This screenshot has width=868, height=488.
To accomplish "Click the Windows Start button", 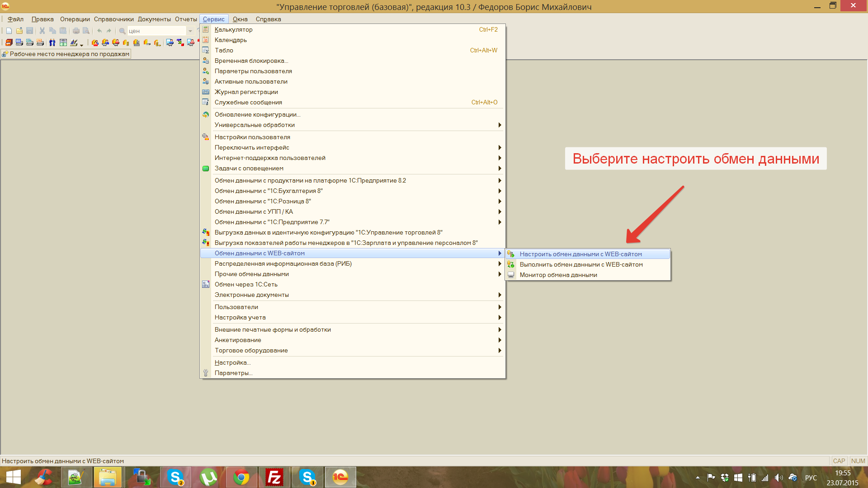I will pos(14,477).
